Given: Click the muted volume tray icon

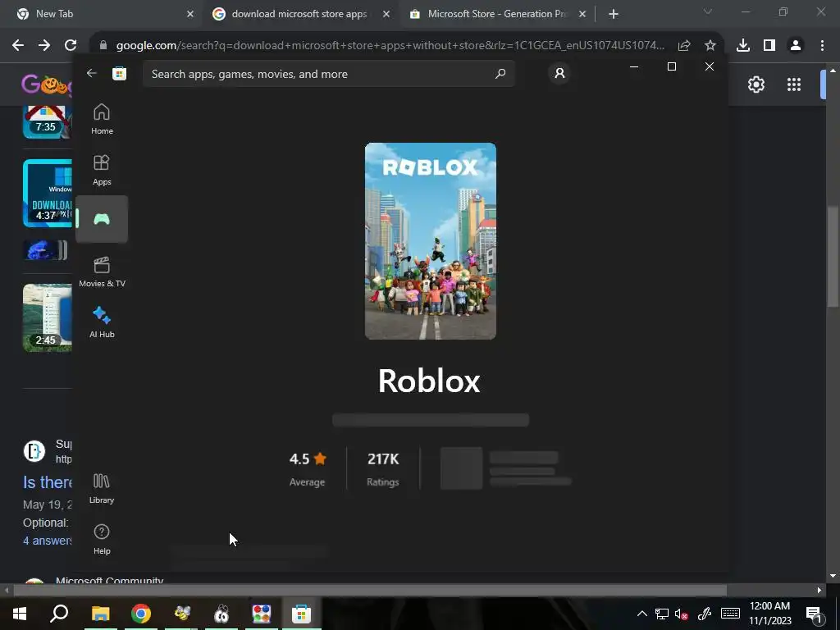Looking at the screenshot, I should [x=682, y=614].
